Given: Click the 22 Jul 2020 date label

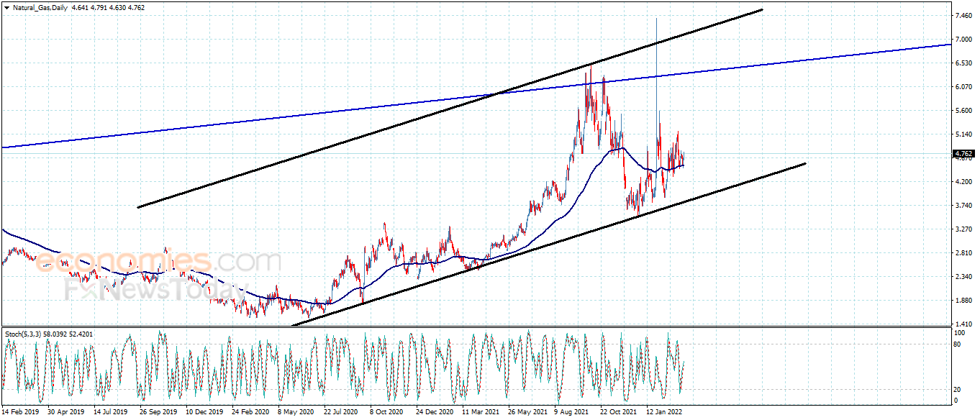Looking at the screenshot, I should tap(341, 413).
